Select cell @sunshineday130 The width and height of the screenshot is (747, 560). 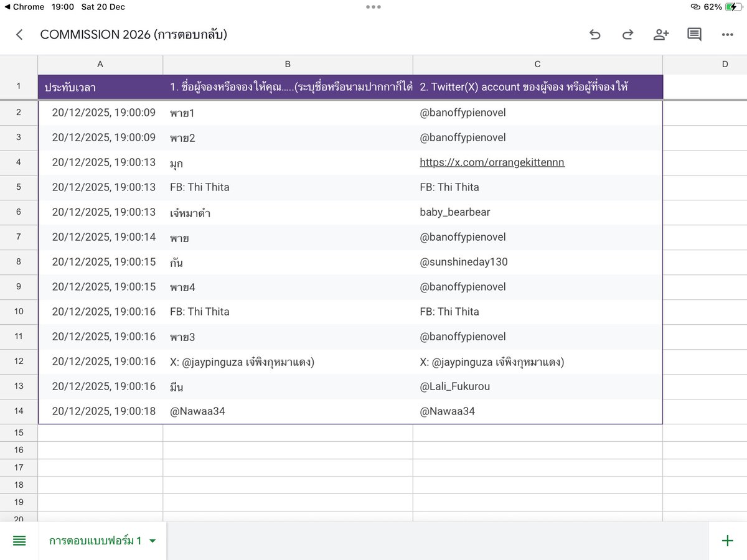click(537, 262)
